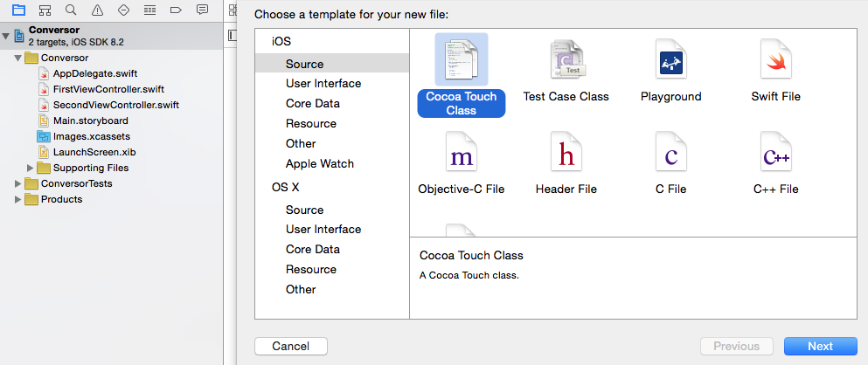Collapse the Conversor group folder triangle

pos(18,58)
